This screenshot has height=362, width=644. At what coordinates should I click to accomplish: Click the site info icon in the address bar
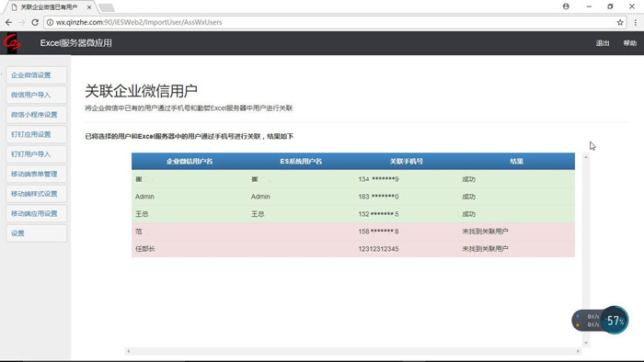50,23
